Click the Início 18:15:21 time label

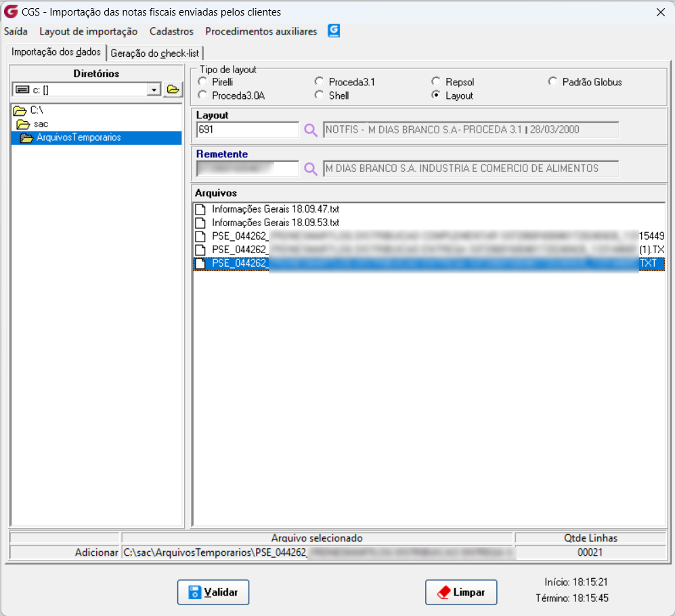click(x=576, y=582)
